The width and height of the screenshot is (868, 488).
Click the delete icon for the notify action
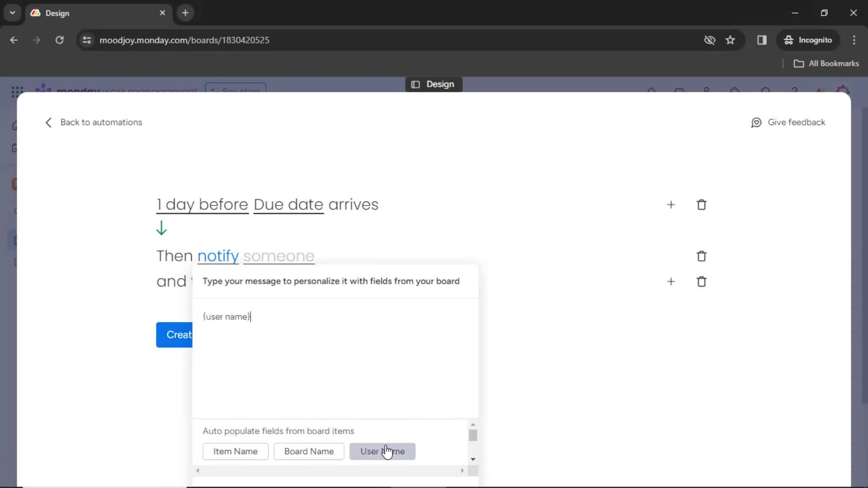(702, 256)
